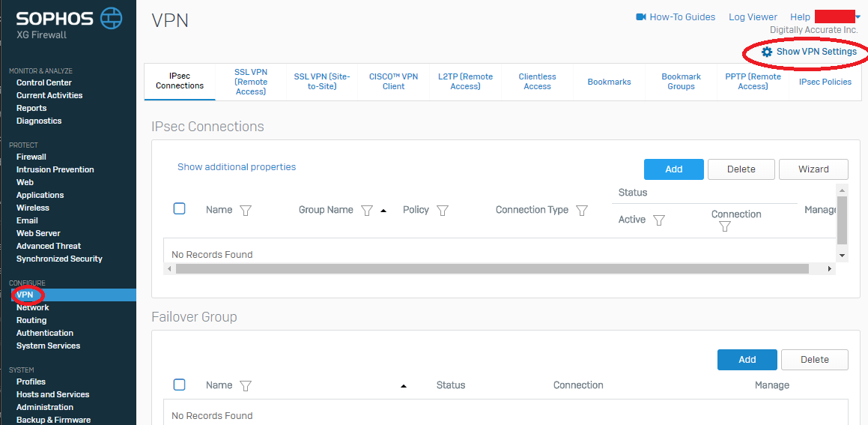The height and width of the screenshot is (425, 868).
Task: Open the Clientless Access tab
Action: tap(538, 82)
